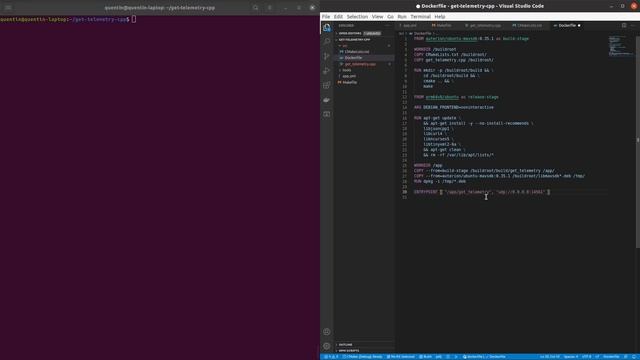Click the UTF-8 encoding status item

[587, 357]
